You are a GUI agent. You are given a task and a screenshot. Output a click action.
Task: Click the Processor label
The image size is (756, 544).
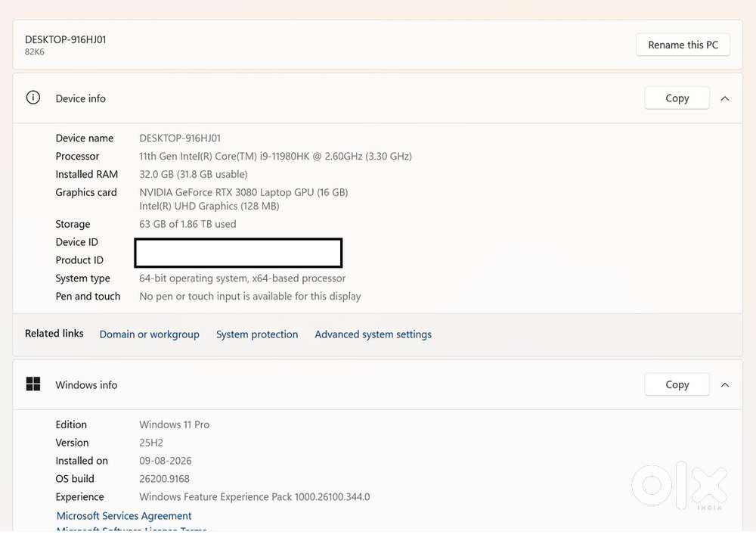[x=77, y=157]
